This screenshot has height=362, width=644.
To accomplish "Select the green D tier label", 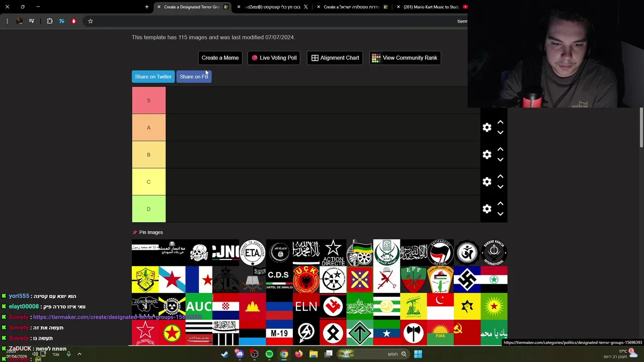I will [148, 209].
